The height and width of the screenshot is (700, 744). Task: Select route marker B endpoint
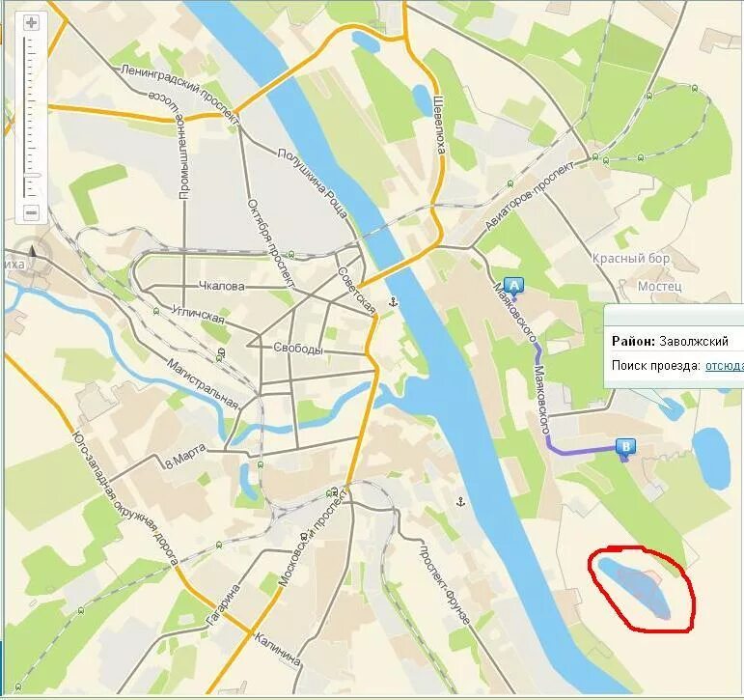(625, 449)
